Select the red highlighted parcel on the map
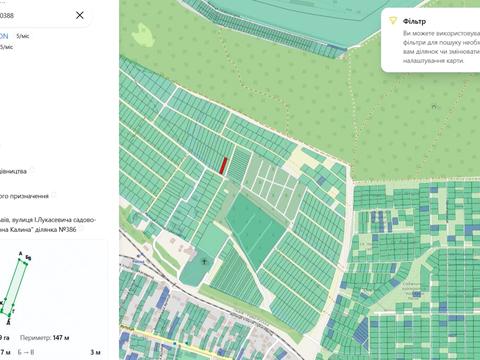 click(x=223, y=166)
